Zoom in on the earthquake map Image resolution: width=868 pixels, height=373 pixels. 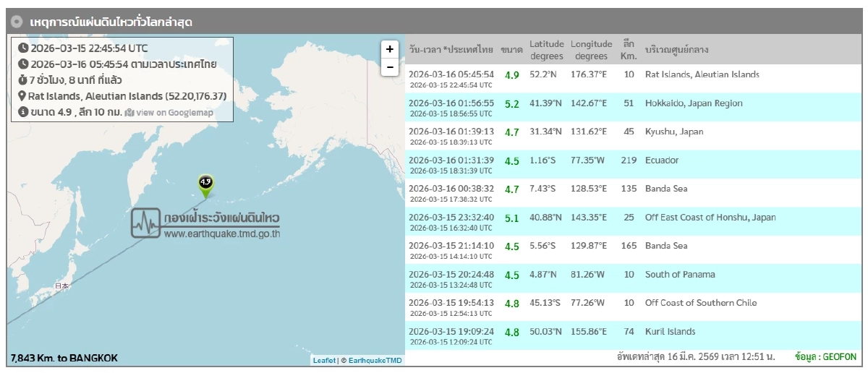(x=389, y=49)
